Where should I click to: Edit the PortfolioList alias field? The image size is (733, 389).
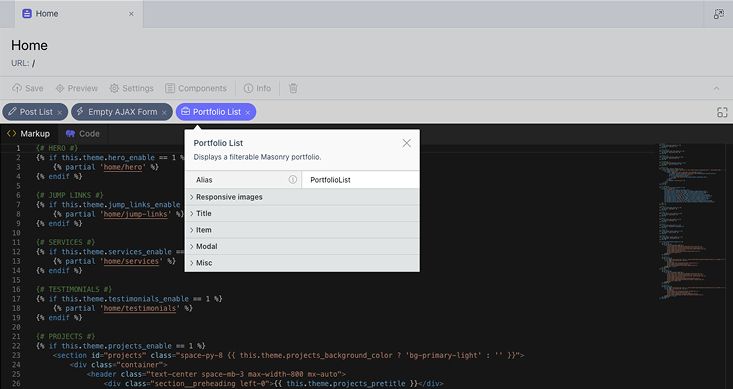tap(360, 180)
